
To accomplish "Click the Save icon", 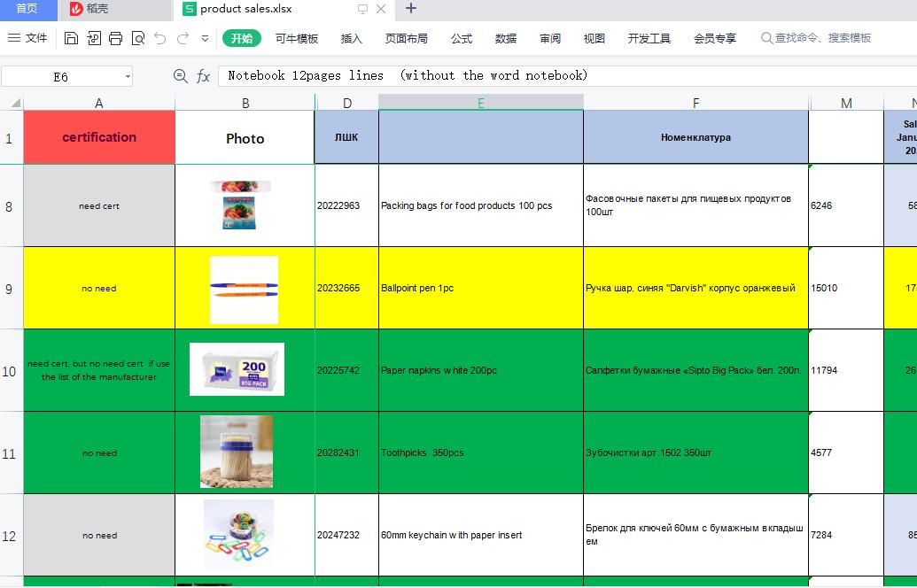I will [x=71, y=38].
